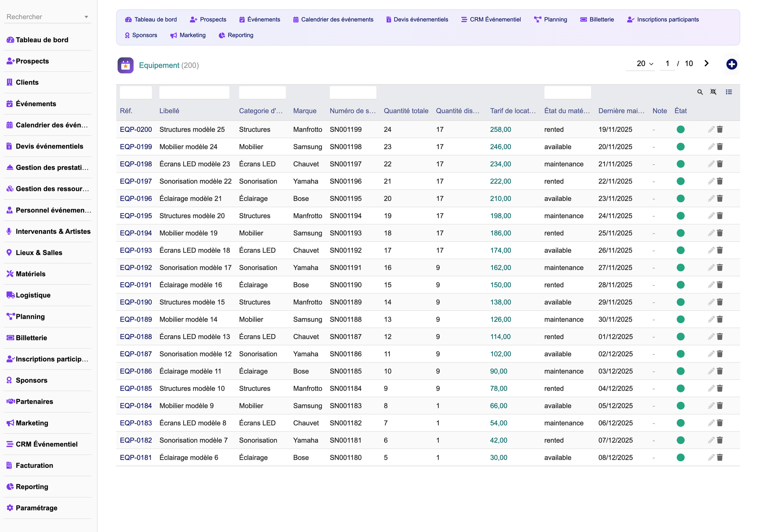The width and height of the screenshot is (757, 532).
Task: Click the Intervenants microphone sidebar icon
Action: (9, 231)
